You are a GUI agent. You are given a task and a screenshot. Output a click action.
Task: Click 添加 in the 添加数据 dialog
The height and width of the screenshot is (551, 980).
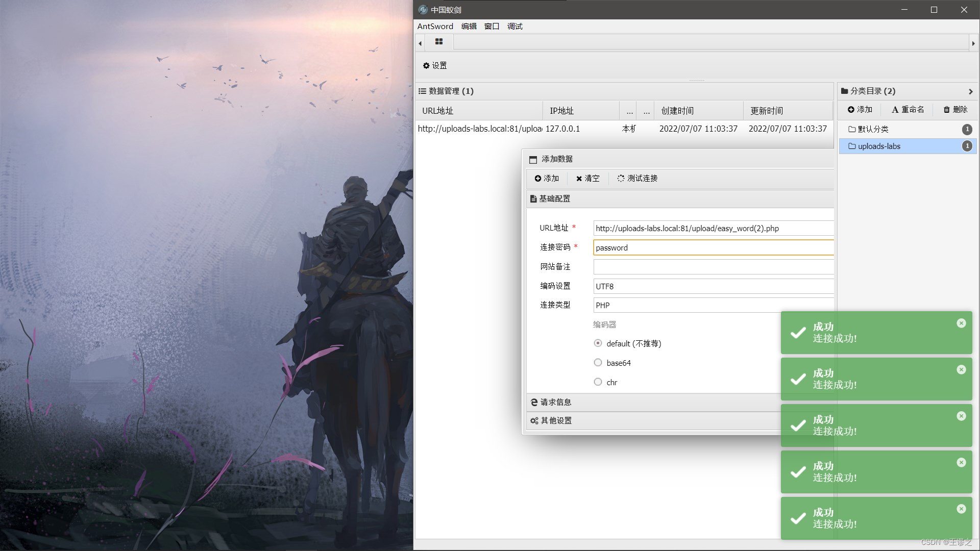[547, 178]
